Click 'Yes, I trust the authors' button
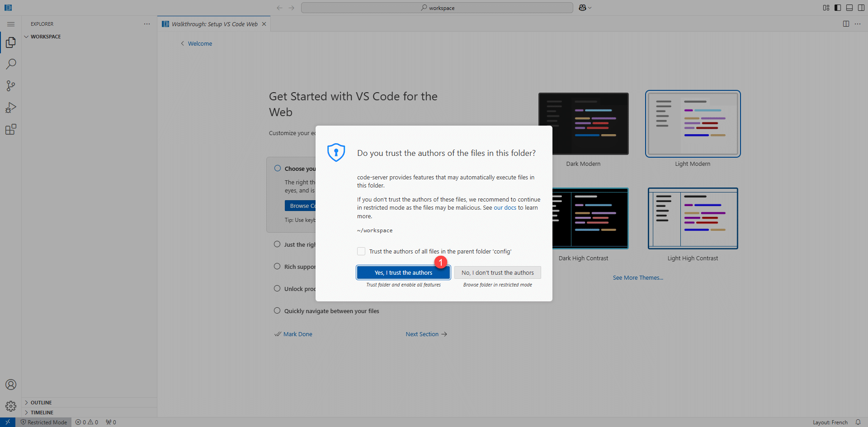Screen dimensions: 868x427 coord(403,272)
